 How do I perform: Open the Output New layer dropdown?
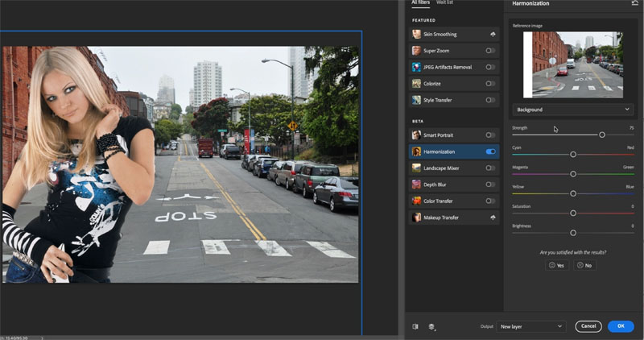[531, 326]
